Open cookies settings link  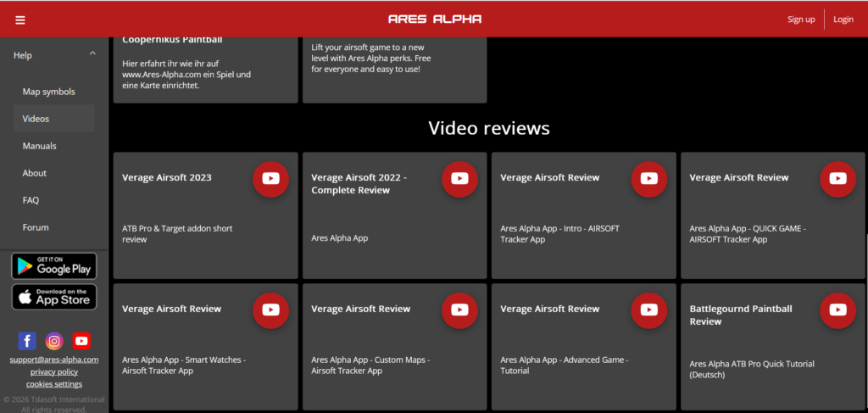pyautogui.click(x=54, y=384)
